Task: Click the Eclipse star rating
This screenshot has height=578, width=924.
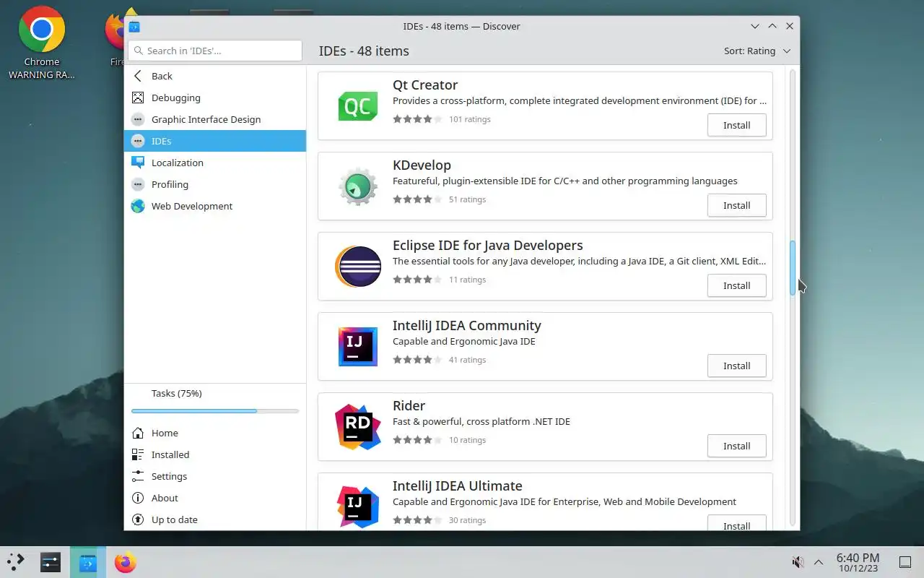Action: (x=417, y=280)
